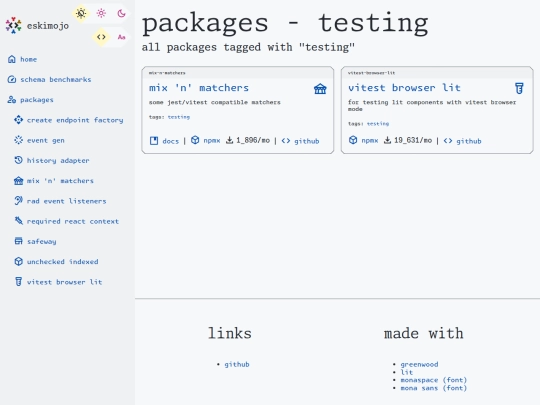This screenshot has width=540, height=405.
Task: Click the create endpoint factory icon
Action: click(19, 120)
